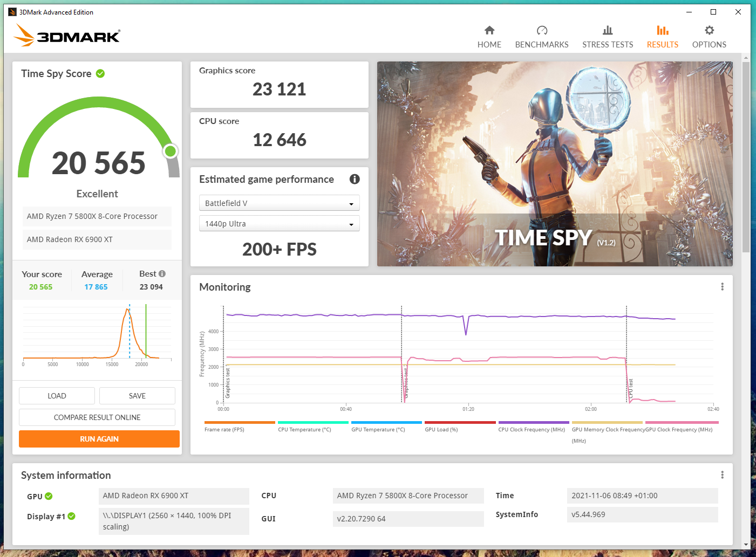Open the Home icon in navigation
The height and width of the screenshot is (557, 756).
(489, 30)
